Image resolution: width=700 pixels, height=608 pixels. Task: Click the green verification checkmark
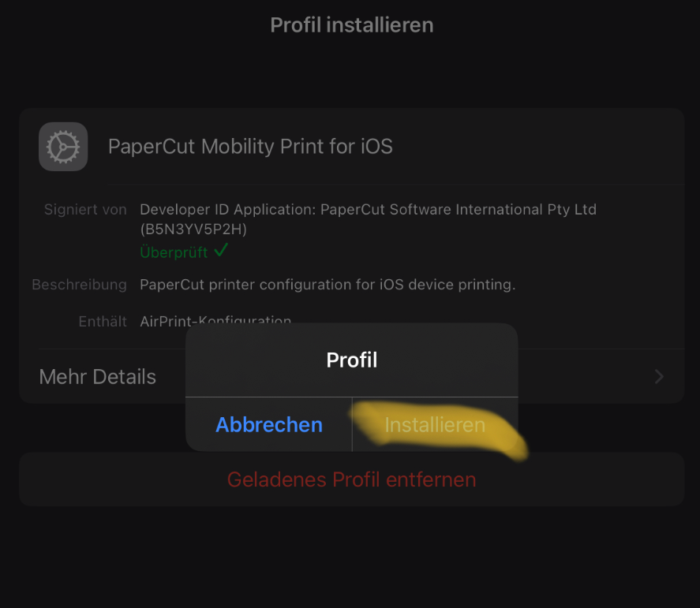(x=221, y=251)
